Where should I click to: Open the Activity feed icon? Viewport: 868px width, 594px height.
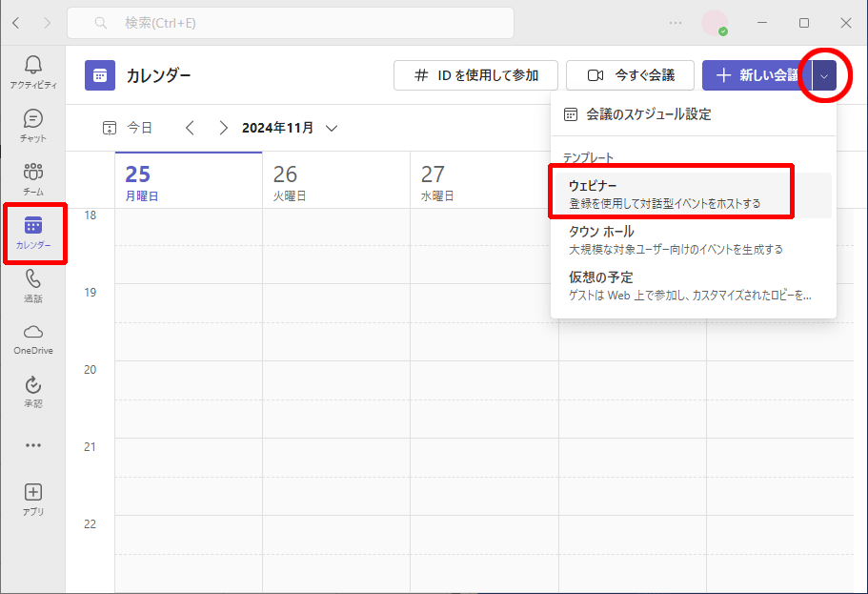click(32, 72)
